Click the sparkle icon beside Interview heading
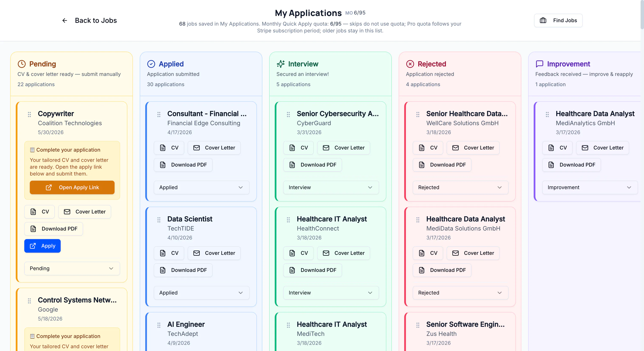Image resolution: width=644 pixels, height=351 pixels. click(x=281, y=64)
